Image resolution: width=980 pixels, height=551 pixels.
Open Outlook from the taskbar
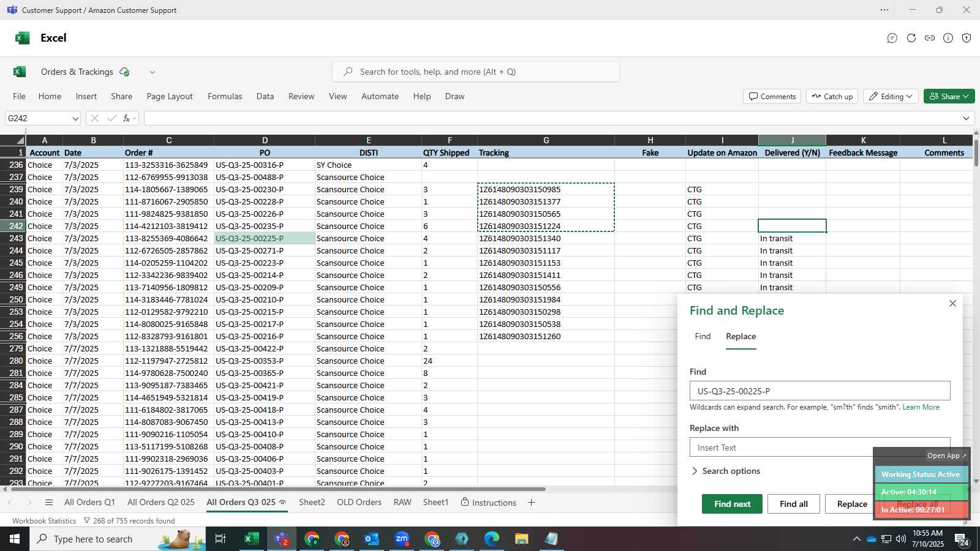click(372, 539)
